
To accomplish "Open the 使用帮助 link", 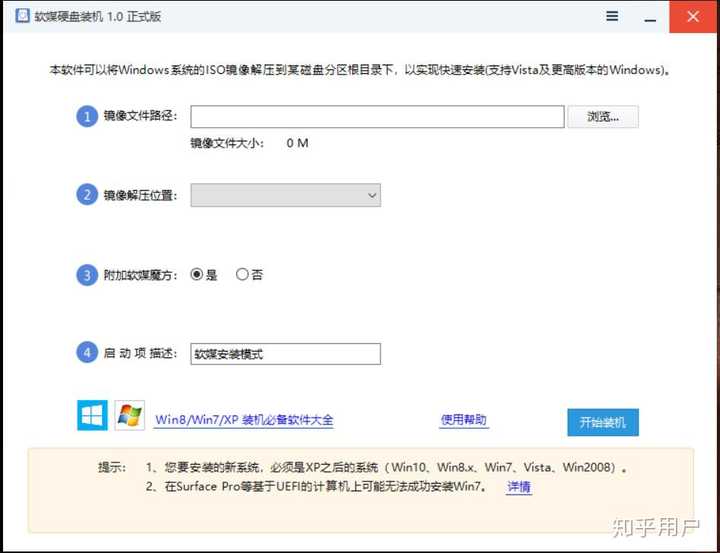I will [x=463, y=419].
